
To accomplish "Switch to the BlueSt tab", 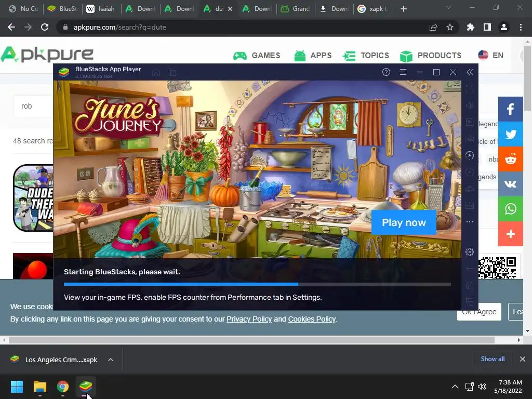I will [x=62, y=9].
